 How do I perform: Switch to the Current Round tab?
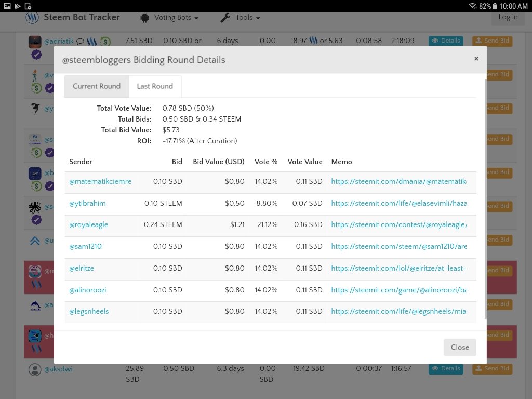(x=96, y=86)
